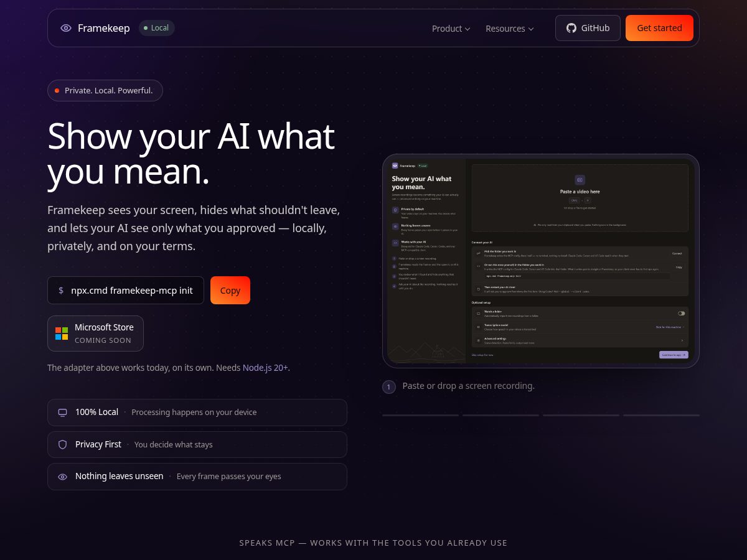Click the Framekeep eye logo icon
Image resolution: width=747 pixels, height=560 pixels.
click(66, 28)
